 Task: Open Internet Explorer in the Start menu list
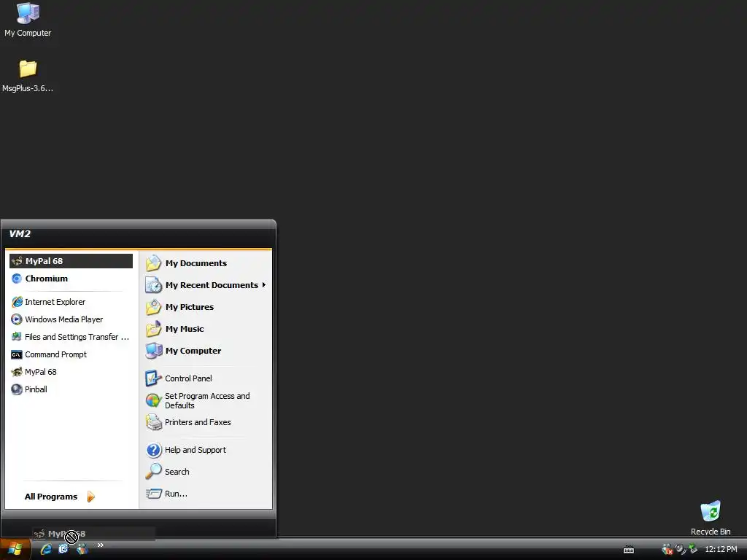(71, 302)
